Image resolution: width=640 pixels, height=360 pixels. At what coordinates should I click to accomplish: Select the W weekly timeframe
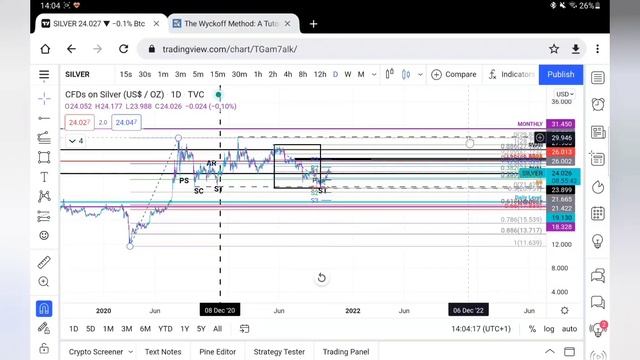tap(348, 74)
